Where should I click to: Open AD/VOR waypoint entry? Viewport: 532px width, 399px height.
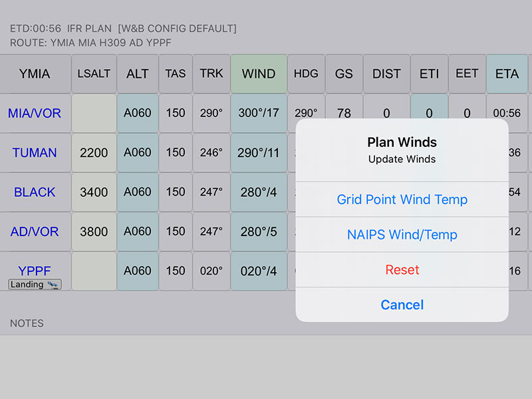[35, 232]
